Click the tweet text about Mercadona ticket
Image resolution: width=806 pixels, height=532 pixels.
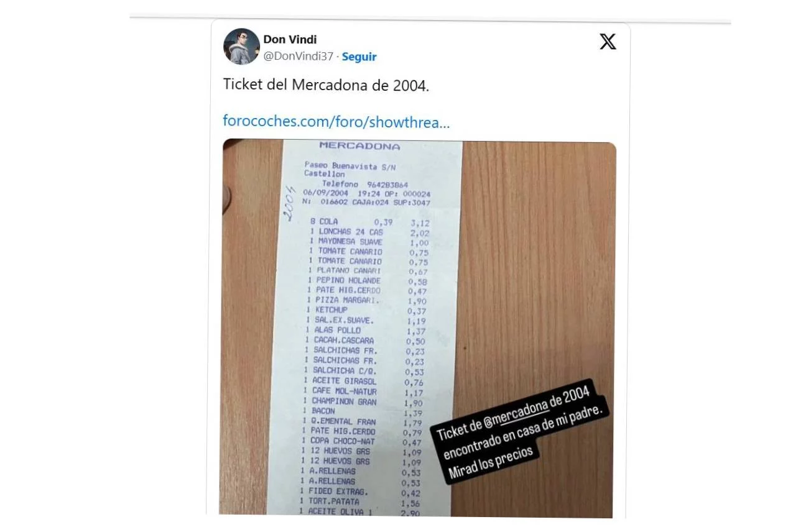[326, 85]
